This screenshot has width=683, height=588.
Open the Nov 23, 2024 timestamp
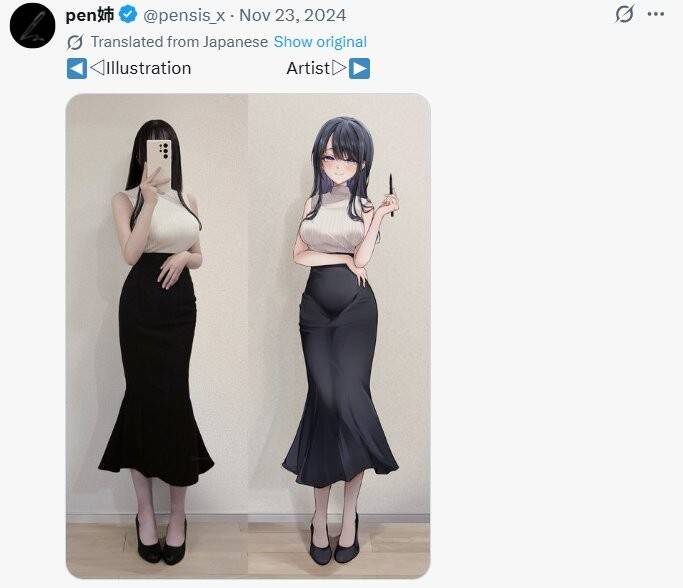pyautogui.click(x=292, y=15)
